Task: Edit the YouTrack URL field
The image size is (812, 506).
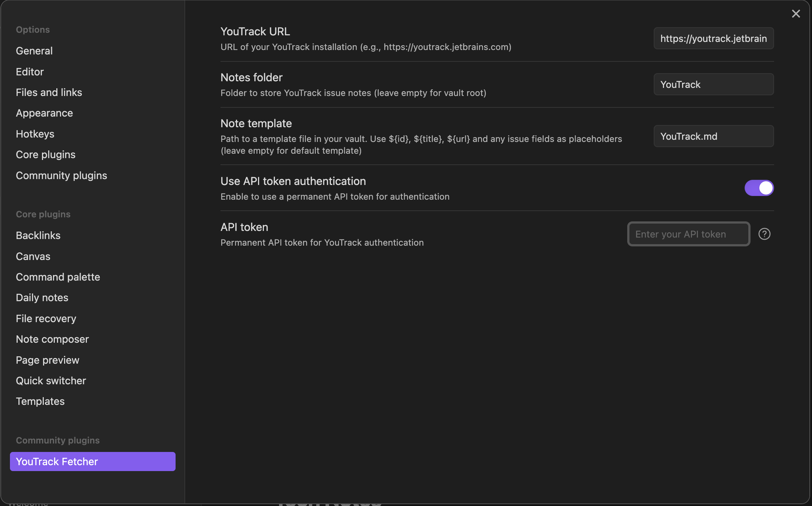Action: pos(713,38)
